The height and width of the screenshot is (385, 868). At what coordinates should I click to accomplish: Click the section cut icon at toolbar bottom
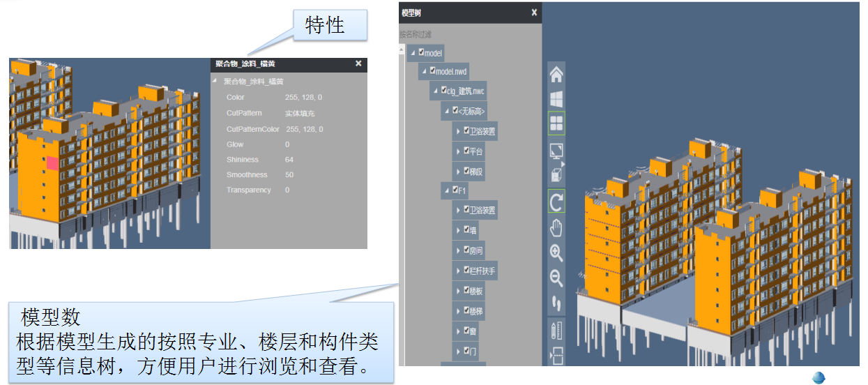(x=556, y=356)
